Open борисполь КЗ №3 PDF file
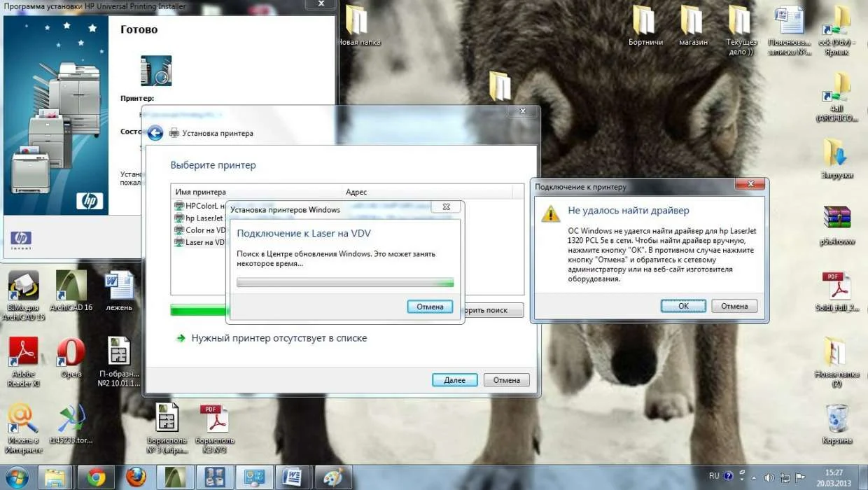The image size is (868, 490). [x=215, y=428]
